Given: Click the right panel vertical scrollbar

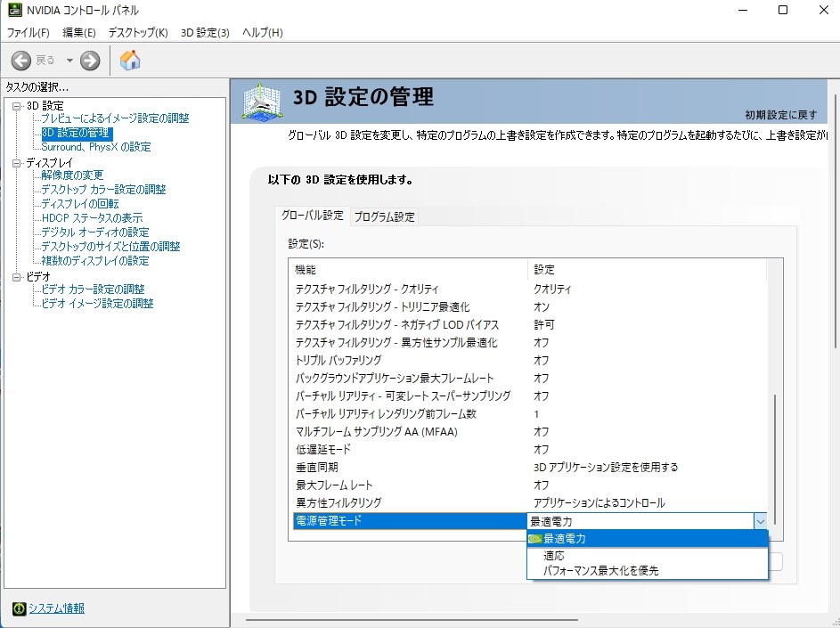Looking at the screenshot, I should point(836,222).
